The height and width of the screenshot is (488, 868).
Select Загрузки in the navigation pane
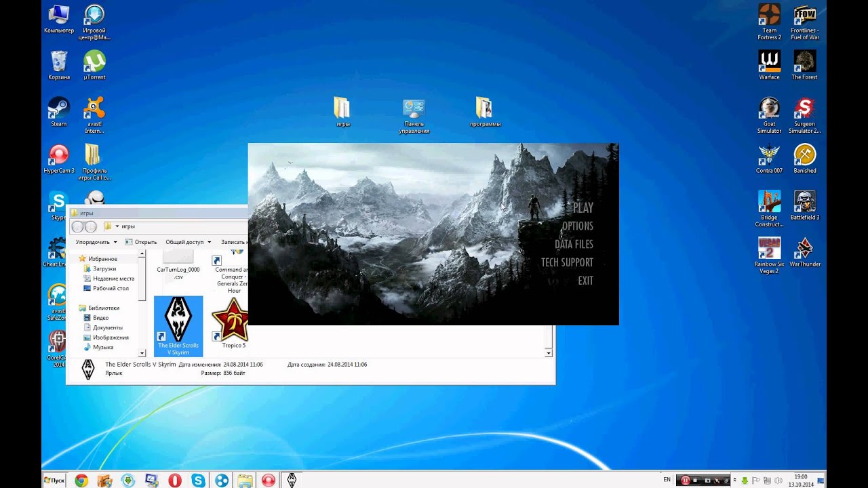pos(99,268)
